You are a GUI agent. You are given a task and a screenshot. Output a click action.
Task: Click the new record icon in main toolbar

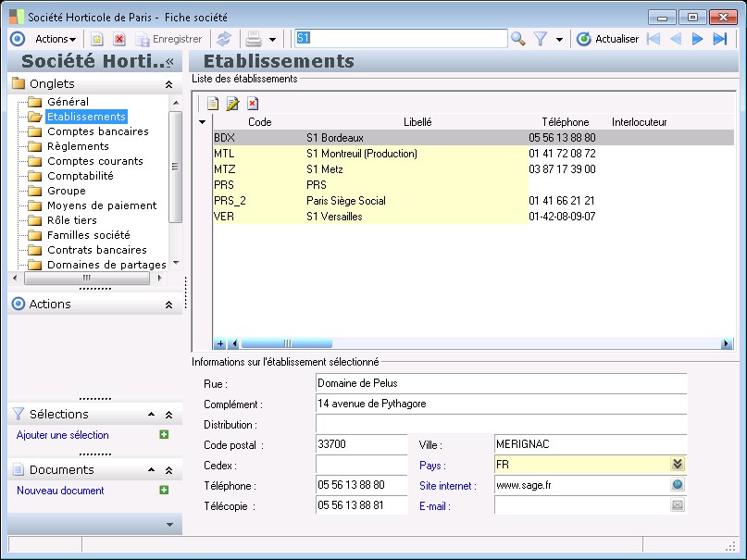tap(96, 39)
